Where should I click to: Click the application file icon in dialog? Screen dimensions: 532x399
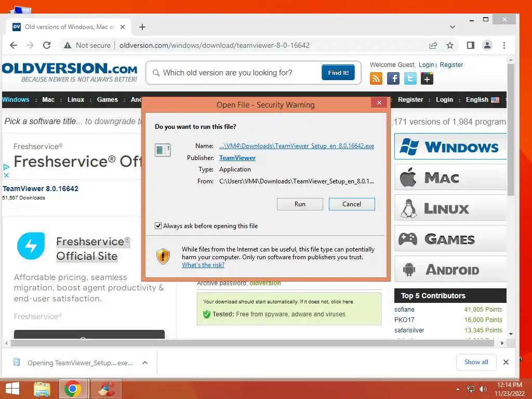click(163, 150)
